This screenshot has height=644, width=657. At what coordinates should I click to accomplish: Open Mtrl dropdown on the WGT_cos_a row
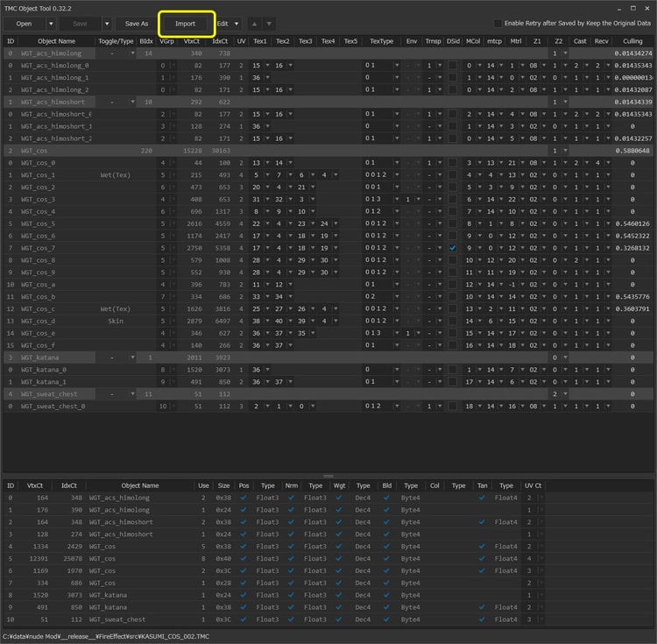522,285
